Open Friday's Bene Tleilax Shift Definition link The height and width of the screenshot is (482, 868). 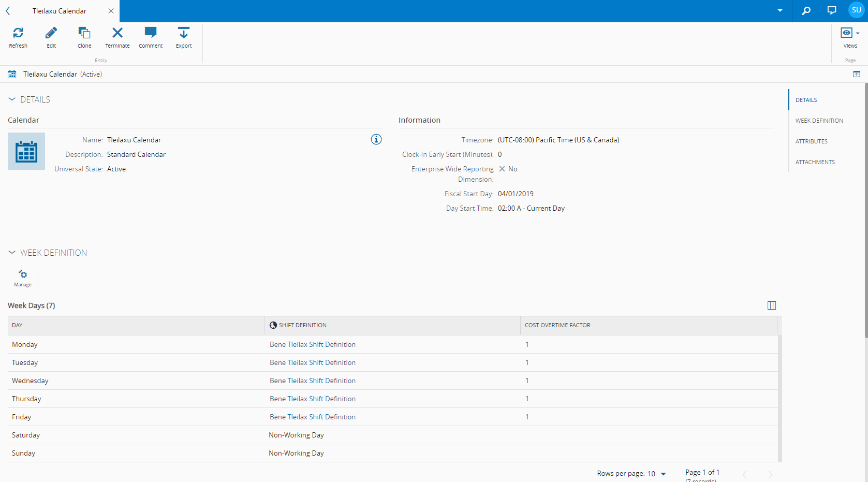point(312,417)
